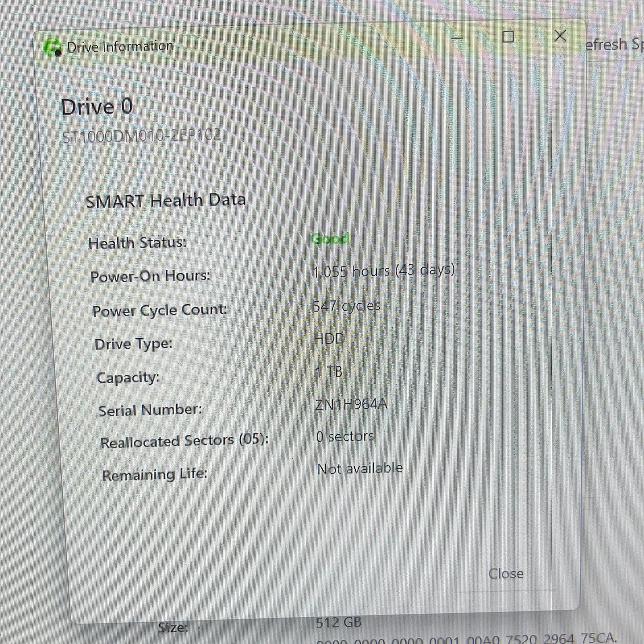This screenshot has height=644, width=644.
Task: Click the Power-On Hours label
Action: pos(150,276)
